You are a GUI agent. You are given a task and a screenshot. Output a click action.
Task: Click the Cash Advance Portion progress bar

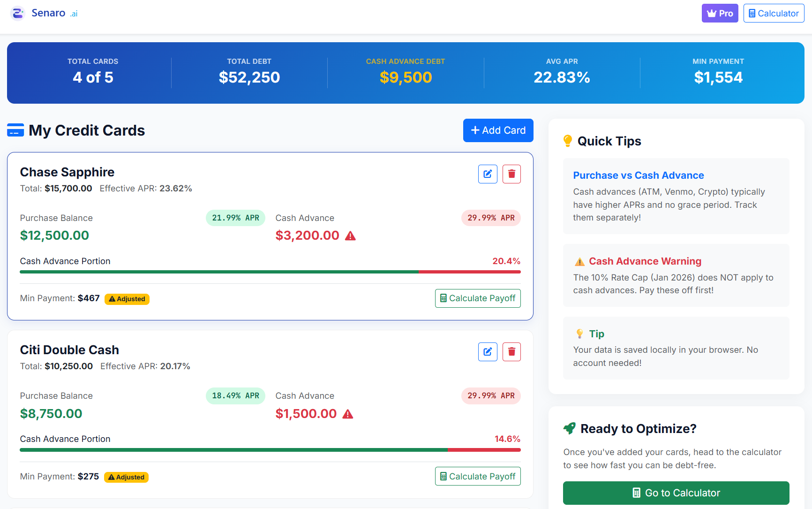pos(270,272)
